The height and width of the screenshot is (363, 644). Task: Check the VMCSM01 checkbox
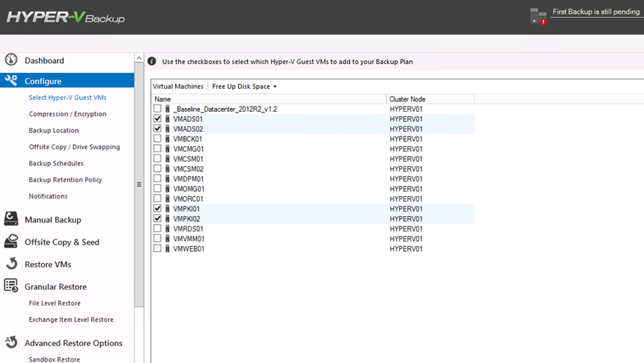tap(157, 159)
